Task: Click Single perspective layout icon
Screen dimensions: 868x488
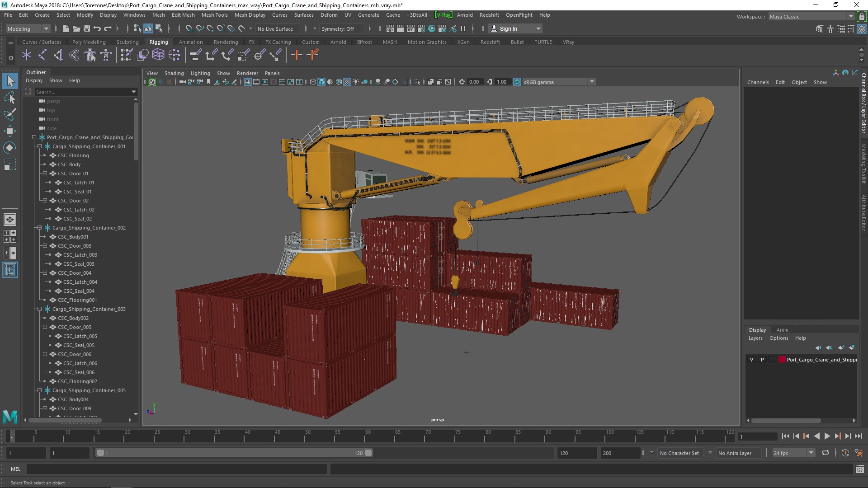Action: pos(10,220)
